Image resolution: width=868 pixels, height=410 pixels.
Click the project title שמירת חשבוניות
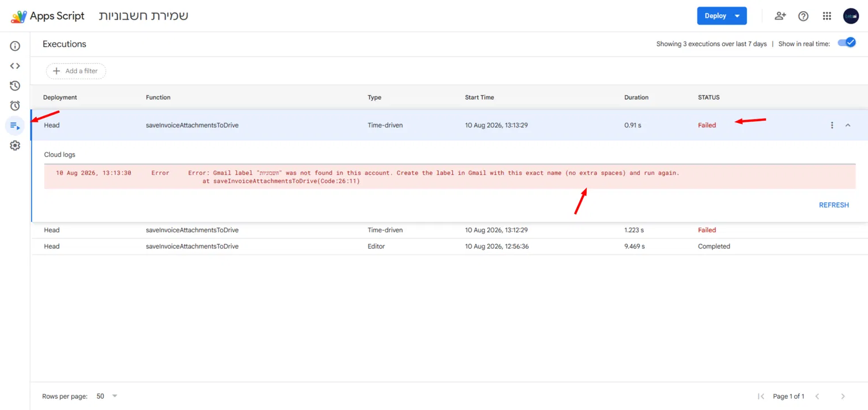pyautogui.click(x=143, y=16)
